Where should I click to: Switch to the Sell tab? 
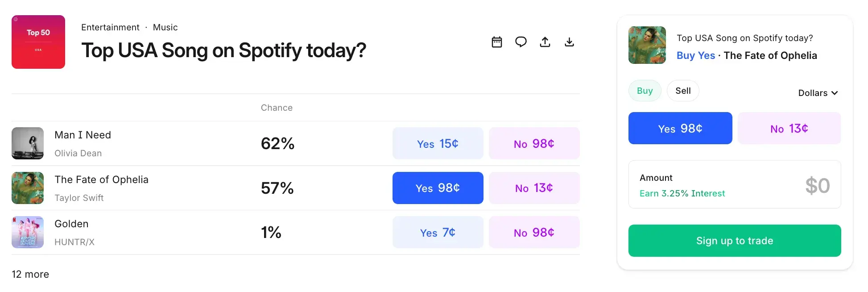tap(683, 91)
